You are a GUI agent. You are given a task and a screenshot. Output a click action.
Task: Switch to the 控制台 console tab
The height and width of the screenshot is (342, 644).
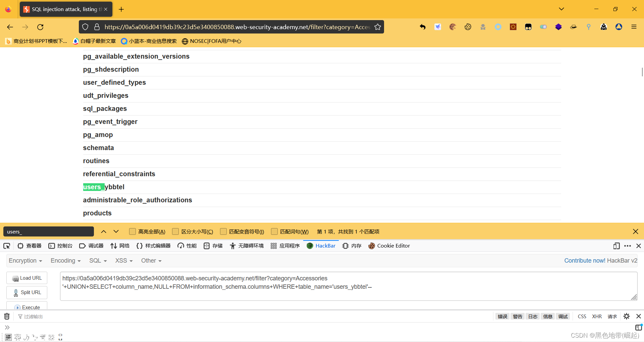pyautogui.click(x=61, y=246)
